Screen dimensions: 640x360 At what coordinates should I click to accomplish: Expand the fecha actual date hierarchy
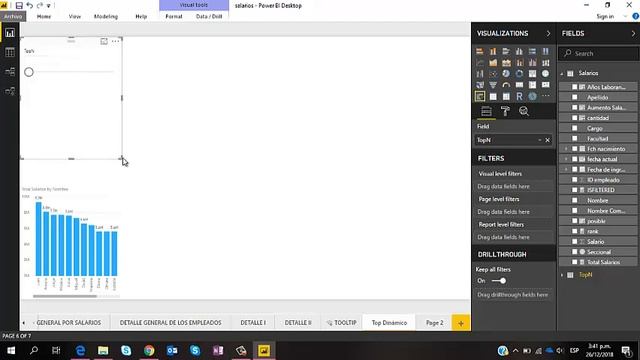(566, 159)
